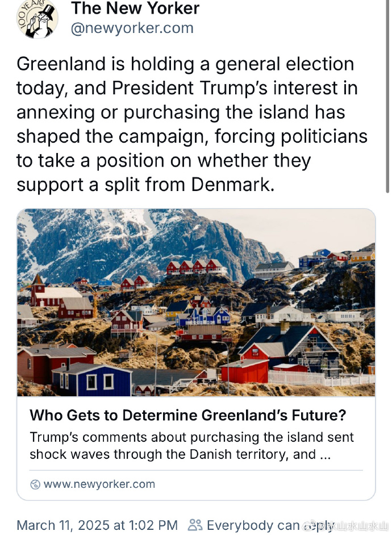392x535 pixels.
Task: Open the March 11, 2025 at 1:02 PM timestamp
Action: click(97, 525)
